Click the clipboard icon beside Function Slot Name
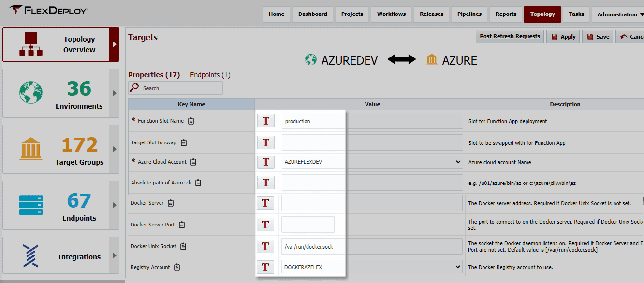Screen dimensions: 644x283 191,121
